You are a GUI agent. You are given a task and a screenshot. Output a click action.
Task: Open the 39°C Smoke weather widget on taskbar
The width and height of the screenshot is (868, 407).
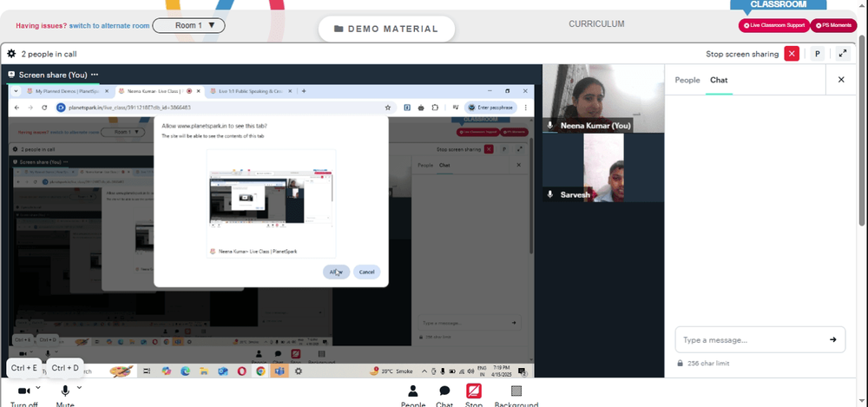393,371
